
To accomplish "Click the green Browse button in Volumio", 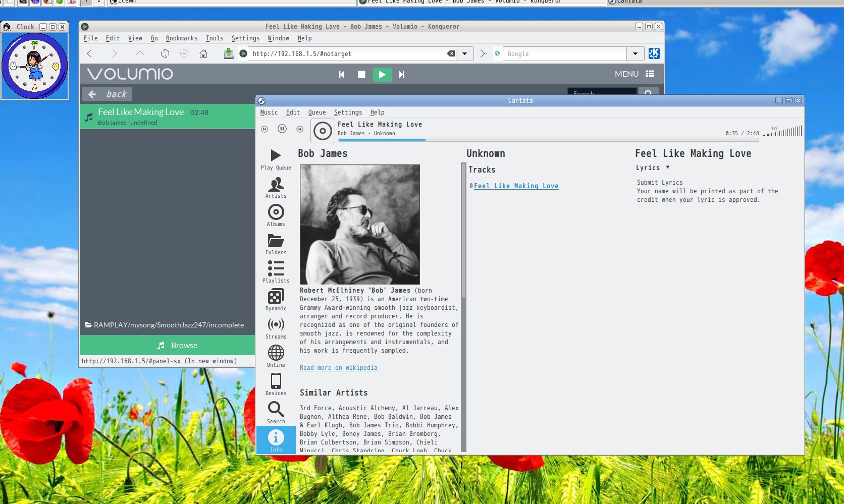I will (167, 346).
